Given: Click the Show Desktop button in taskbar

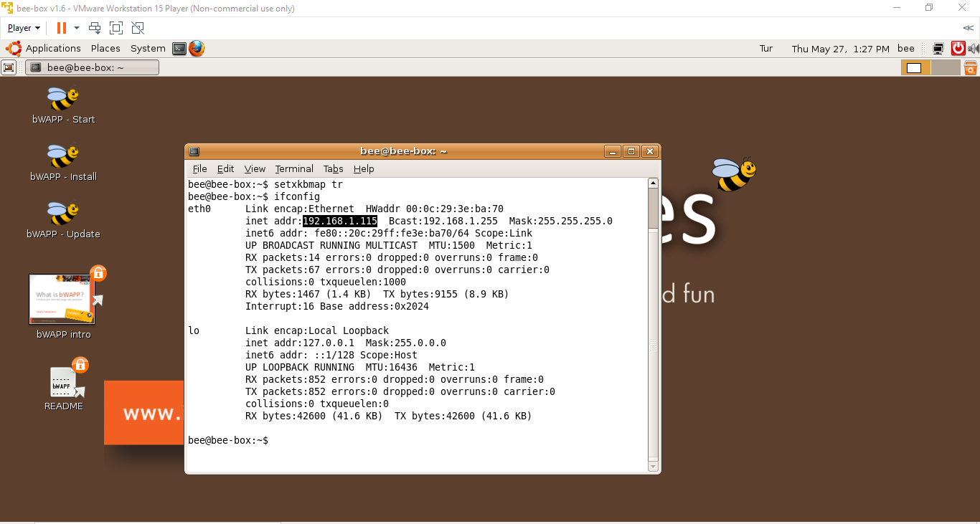Looking at the screenshot, I should click(x=9, y=67).
